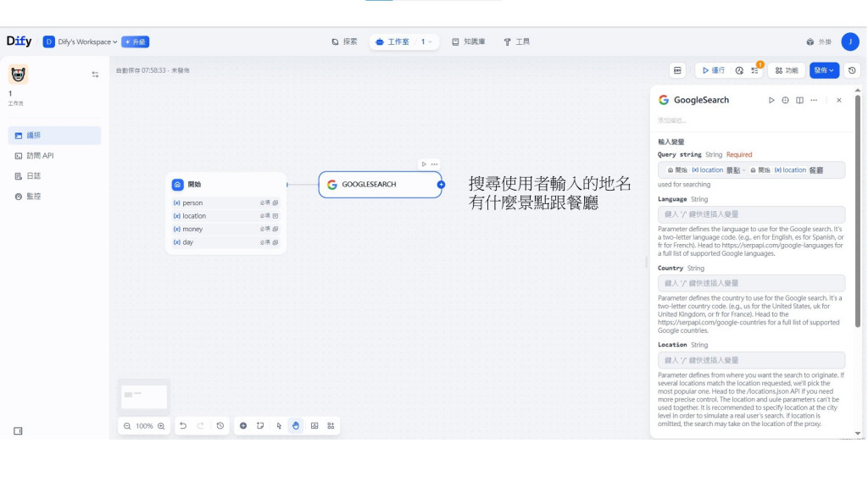This screenshot has height=488, width=868.
Task: Switch to hand pan mode
Action: point(296,425)
